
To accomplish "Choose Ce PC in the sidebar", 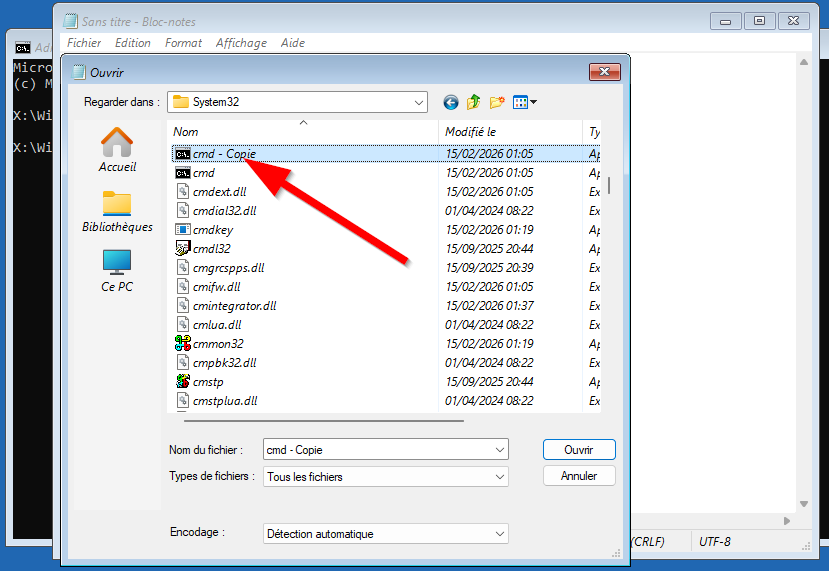I will tap(117, 270).
